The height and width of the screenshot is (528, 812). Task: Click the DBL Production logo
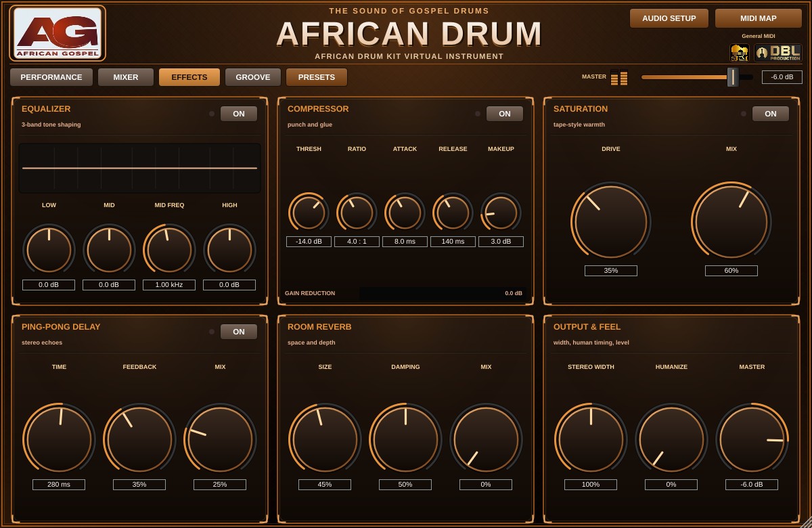pyautogui.click(x=778, y=53)
